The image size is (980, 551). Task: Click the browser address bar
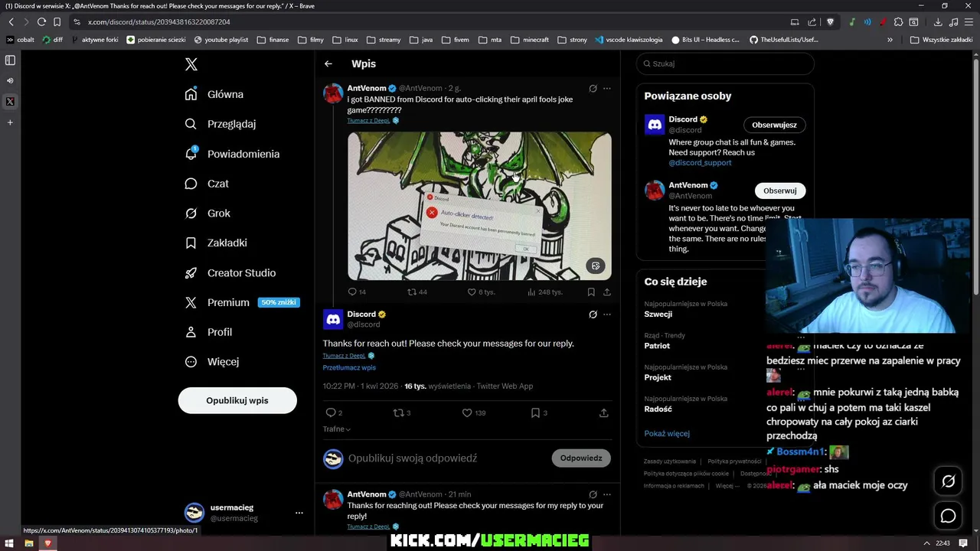(x=429, y=22)
